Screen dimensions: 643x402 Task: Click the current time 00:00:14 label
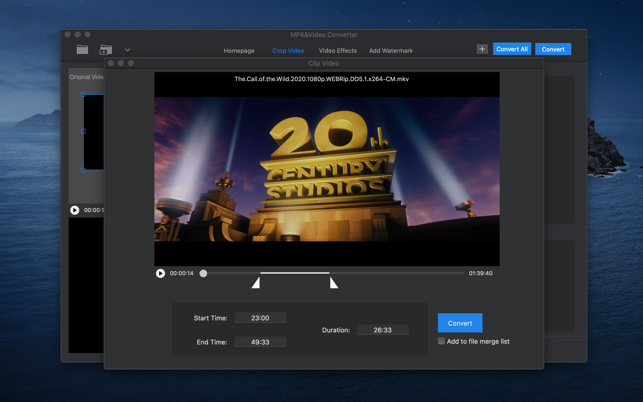point(182,273)
